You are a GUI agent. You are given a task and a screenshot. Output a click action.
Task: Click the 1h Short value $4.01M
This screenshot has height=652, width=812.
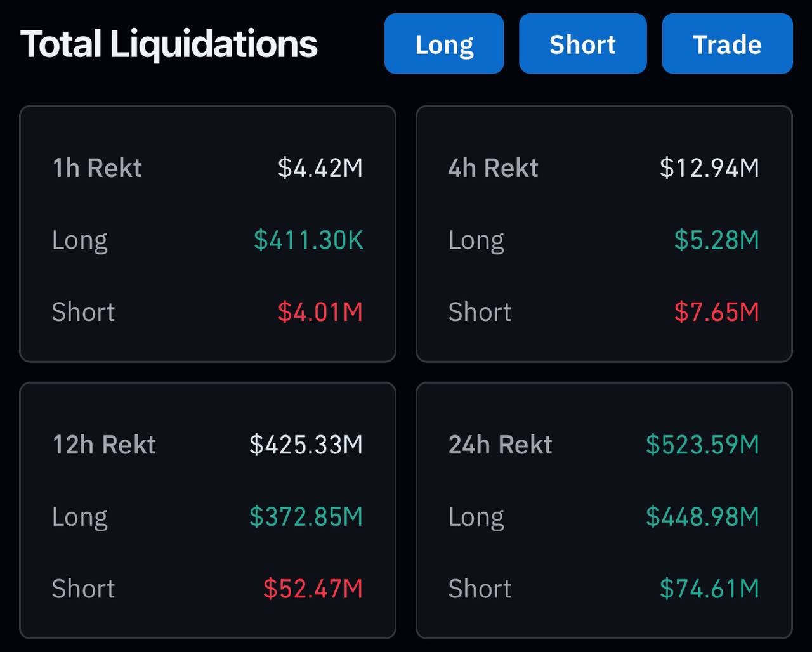320,312
